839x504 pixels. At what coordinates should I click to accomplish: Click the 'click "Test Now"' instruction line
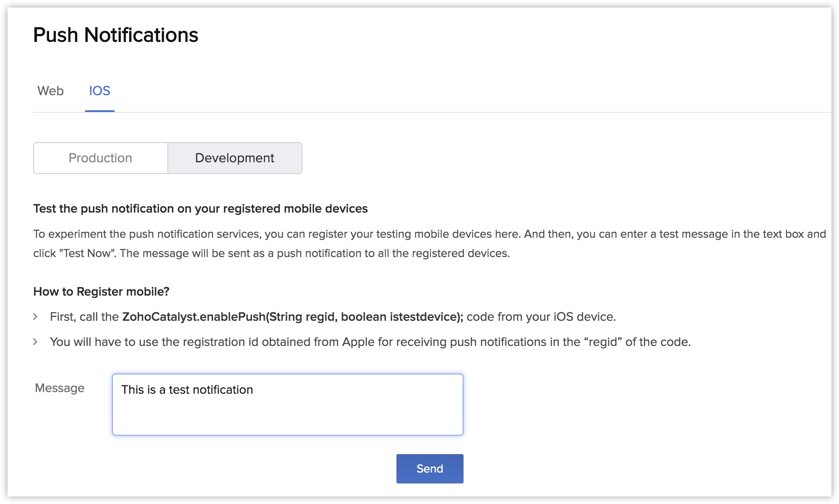[x=271, y=254]
